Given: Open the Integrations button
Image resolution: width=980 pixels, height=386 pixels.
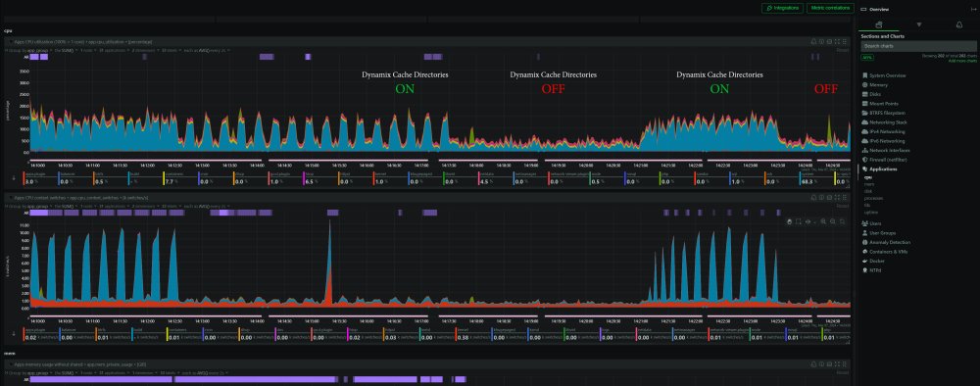Looking at the screenshot, I should point(782,8).
